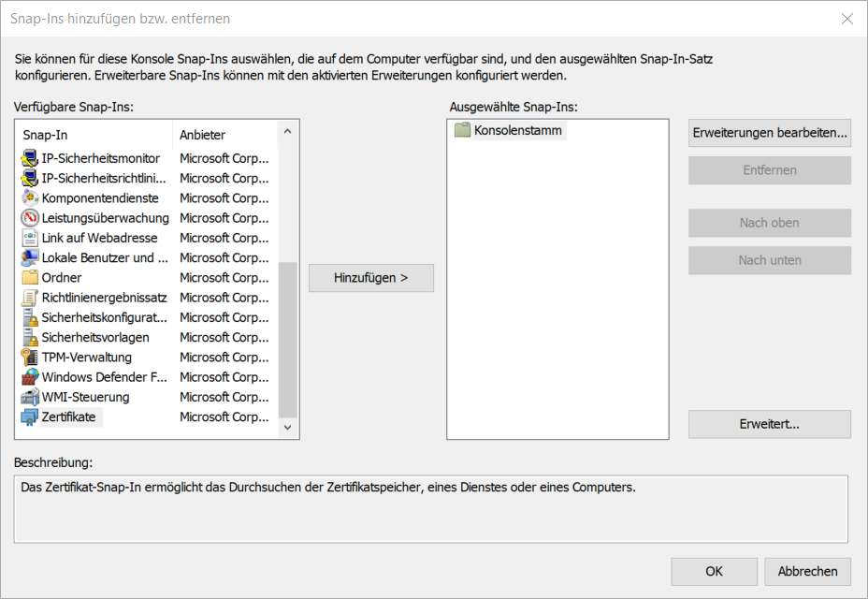Click the Sicherheitsvorlagen lock icon
The image size is (868, 599).
(32, 337)
